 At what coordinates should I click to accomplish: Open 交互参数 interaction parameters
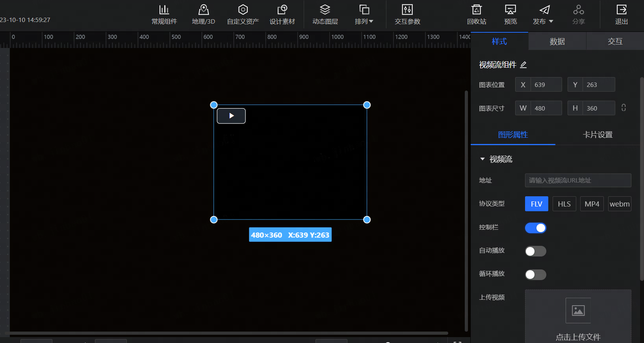point(407,15)
